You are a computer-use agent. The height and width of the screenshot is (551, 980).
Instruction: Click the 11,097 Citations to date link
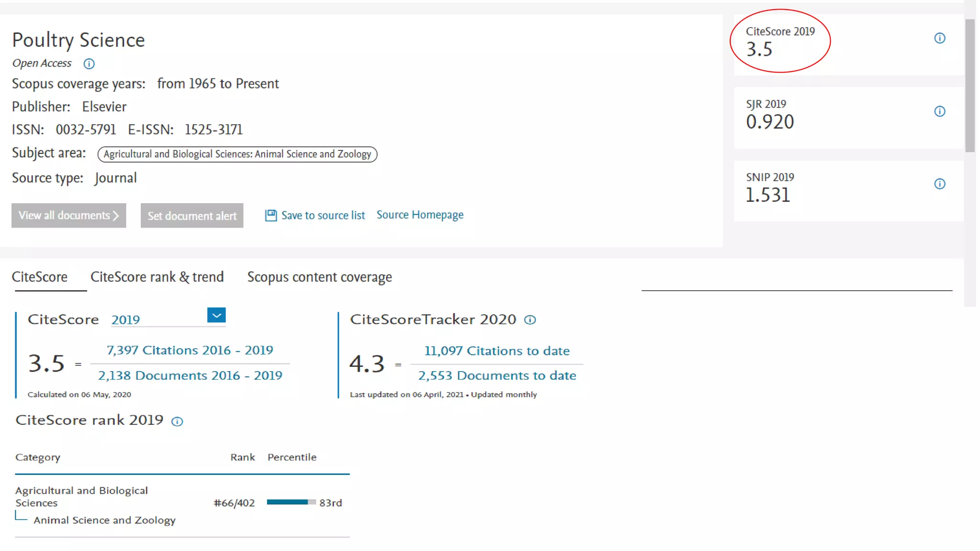497,351
